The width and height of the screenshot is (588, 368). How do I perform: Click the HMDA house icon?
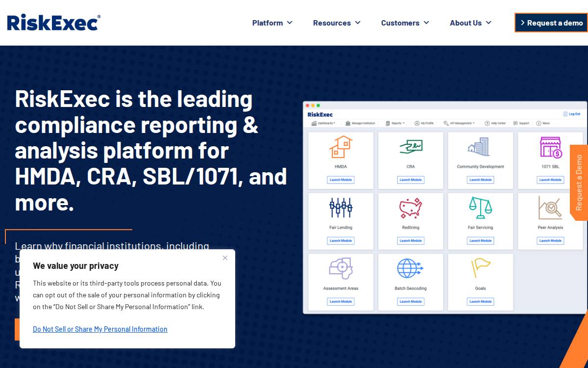[341, 147]
